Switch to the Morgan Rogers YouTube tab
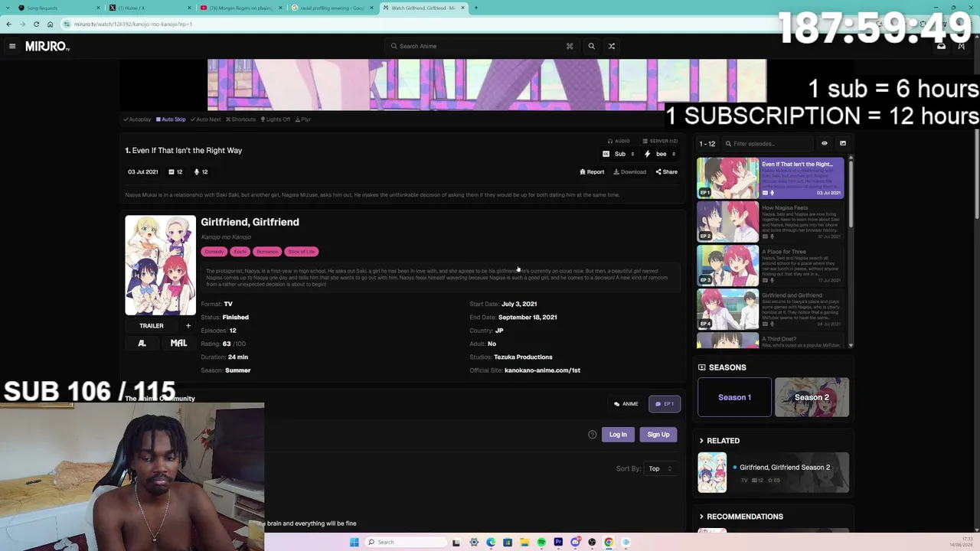This screenshot has width=980, height=551. click(240, 8)
